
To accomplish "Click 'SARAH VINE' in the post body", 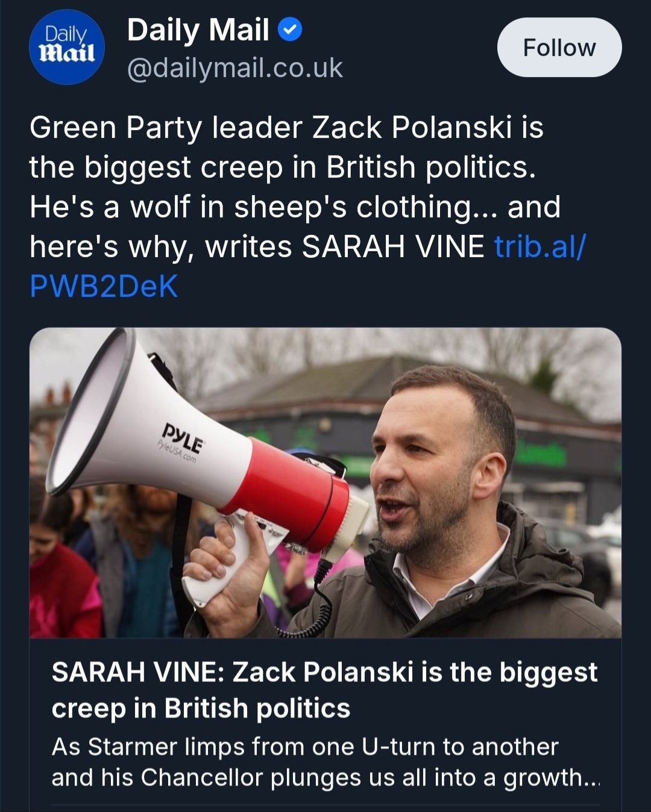I will pyautogui.click(x=393, y=246).
